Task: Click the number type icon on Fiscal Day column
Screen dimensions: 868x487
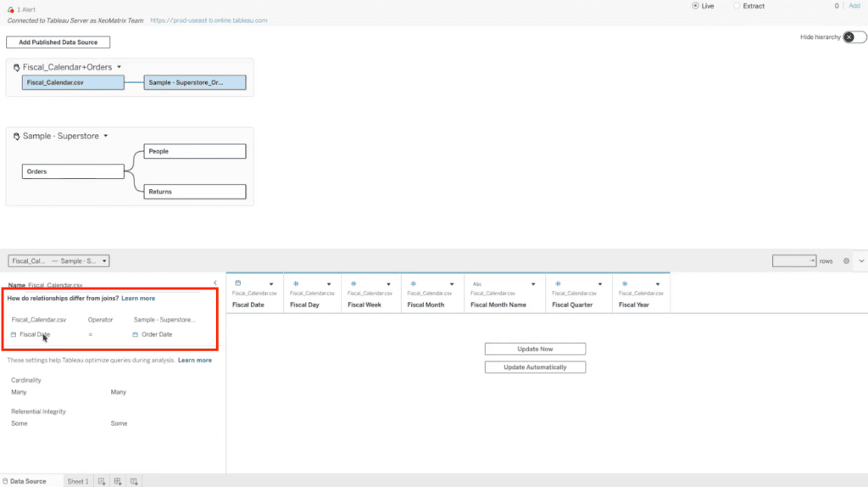Action: tap(296, 283)
